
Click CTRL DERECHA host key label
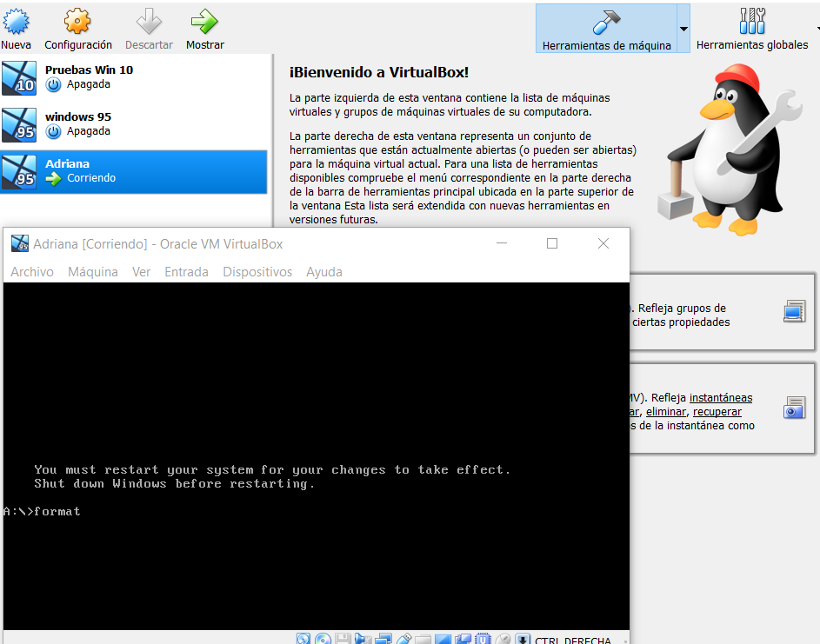[573, 640]
